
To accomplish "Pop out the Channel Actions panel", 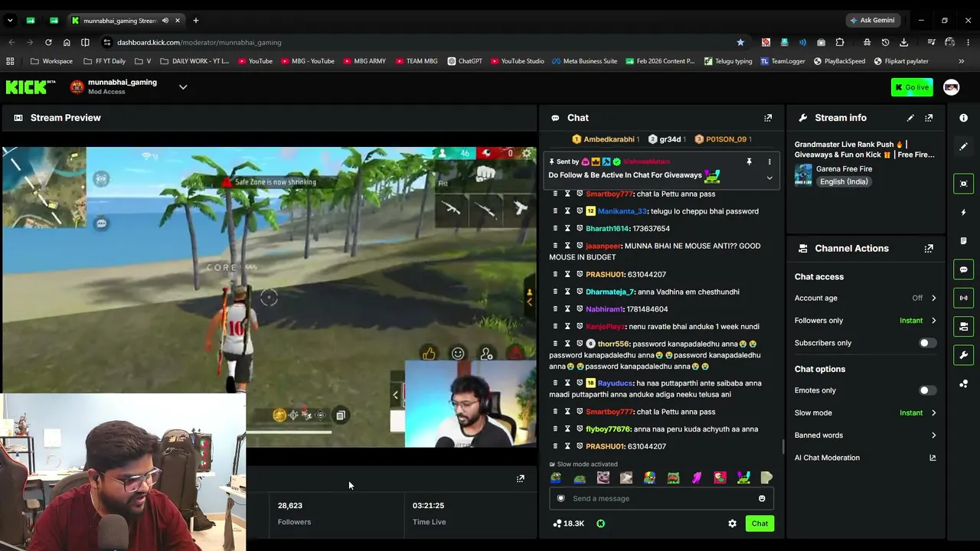I will (929, 249).
